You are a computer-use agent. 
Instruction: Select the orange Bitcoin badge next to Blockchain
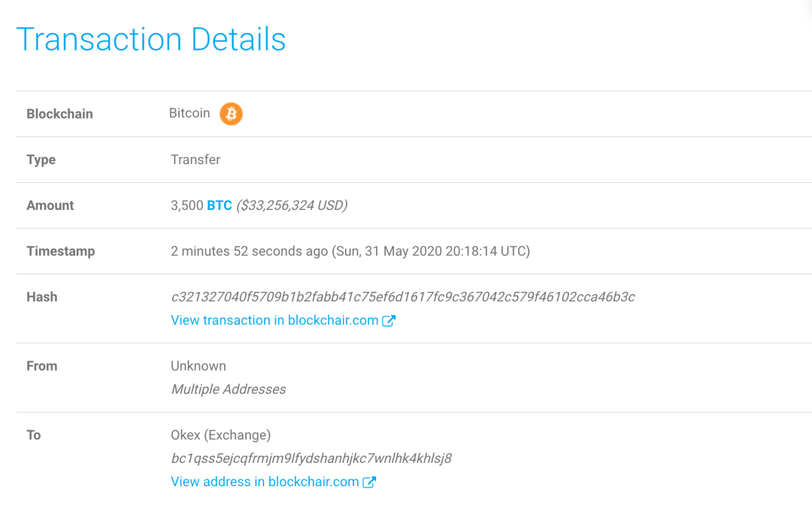coord(231,114)
